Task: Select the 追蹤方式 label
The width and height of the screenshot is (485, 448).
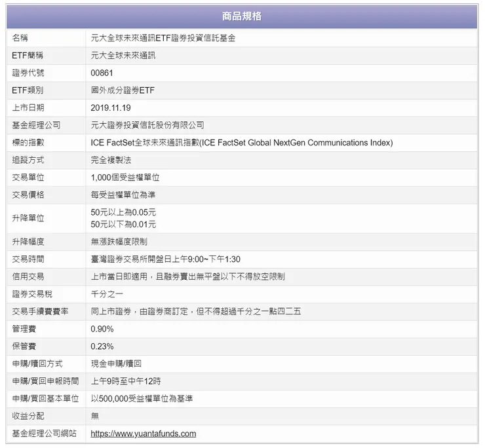Action: [x=28, y=160]
